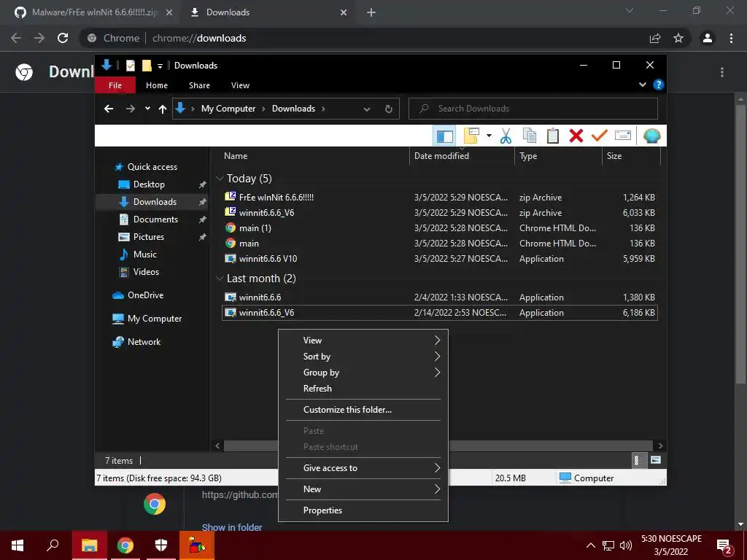
Task: Open the New submenu
Action: pos(363,489)
